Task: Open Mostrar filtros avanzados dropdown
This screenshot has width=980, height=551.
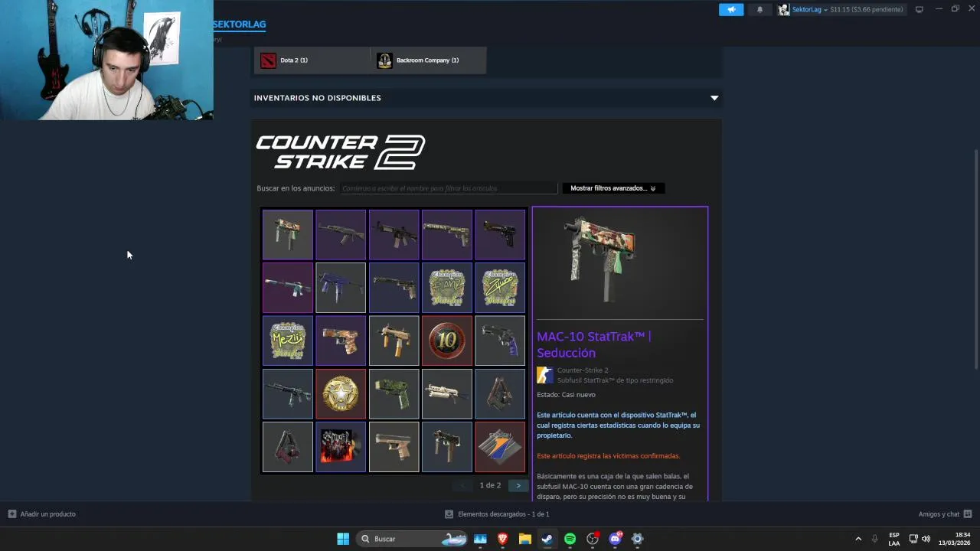Action: [613, 188]
